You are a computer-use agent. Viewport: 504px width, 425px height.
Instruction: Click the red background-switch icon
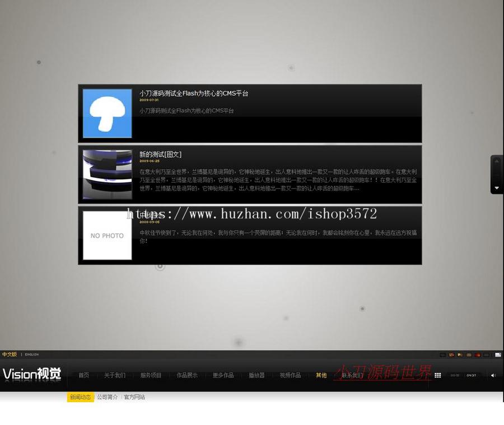478,354
